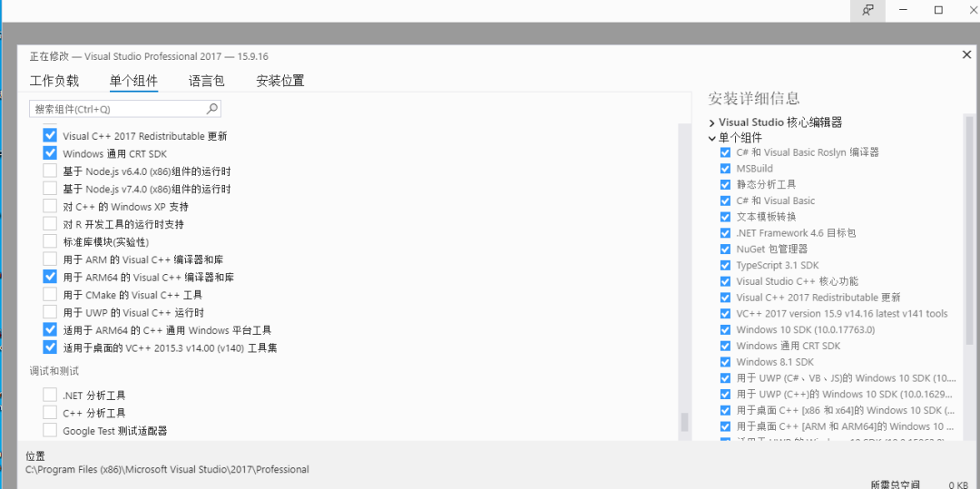Check 用于 ARM 的 Visual C++ 编译器和库

tap(50, 259)
